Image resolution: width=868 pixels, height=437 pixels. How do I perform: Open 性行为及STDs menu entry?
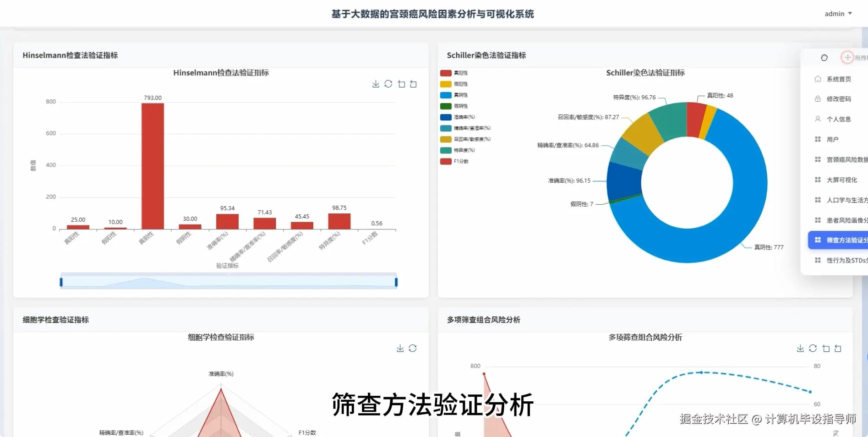pyautogui.click(x=838, y=260)
